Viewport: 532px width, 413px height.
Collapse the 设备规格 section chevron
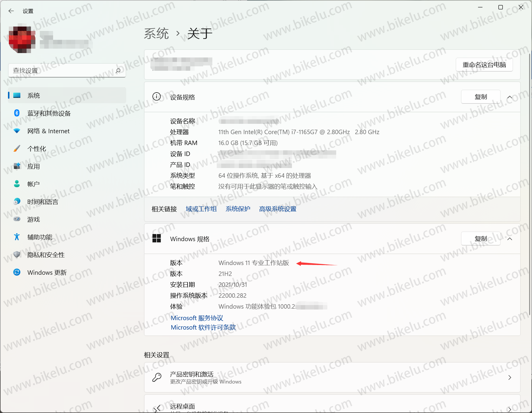[x=510, y=97]
